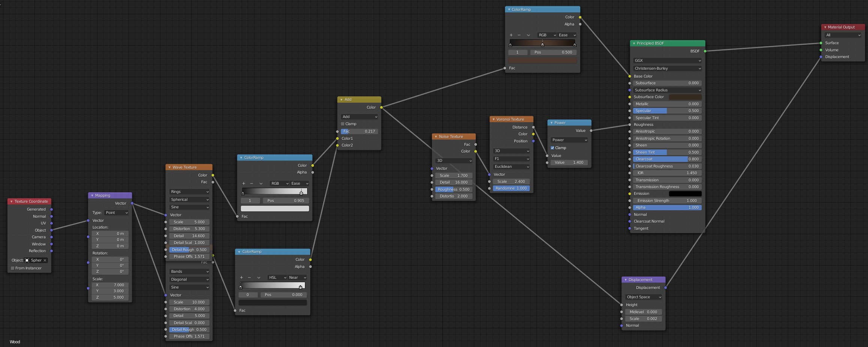This screenshot has height=347, width=868.
Task: Click the Subsurface Color swatch
Action: point(685,97)
